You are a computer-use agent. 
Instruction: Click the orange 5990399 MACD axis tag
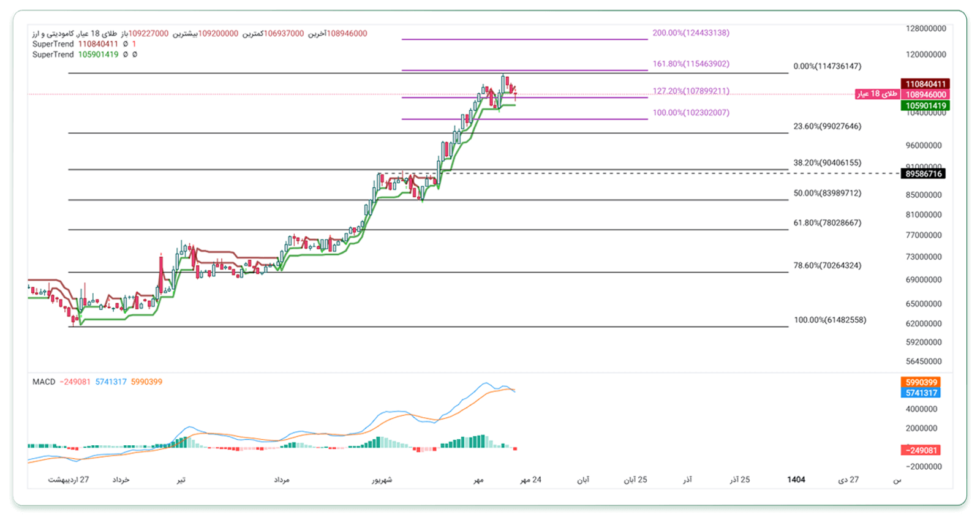tap(921, 382)
